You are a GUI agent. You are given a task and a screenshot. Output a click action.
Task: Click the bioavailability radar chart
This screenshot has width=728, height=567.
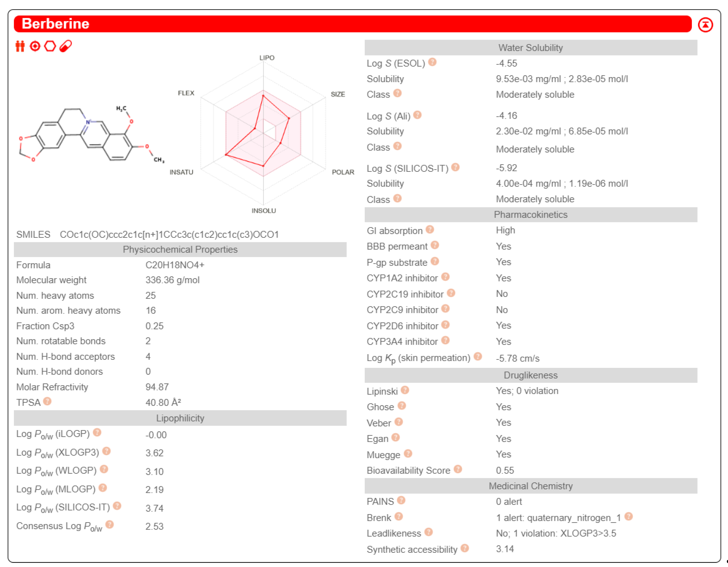pos(263,133)
